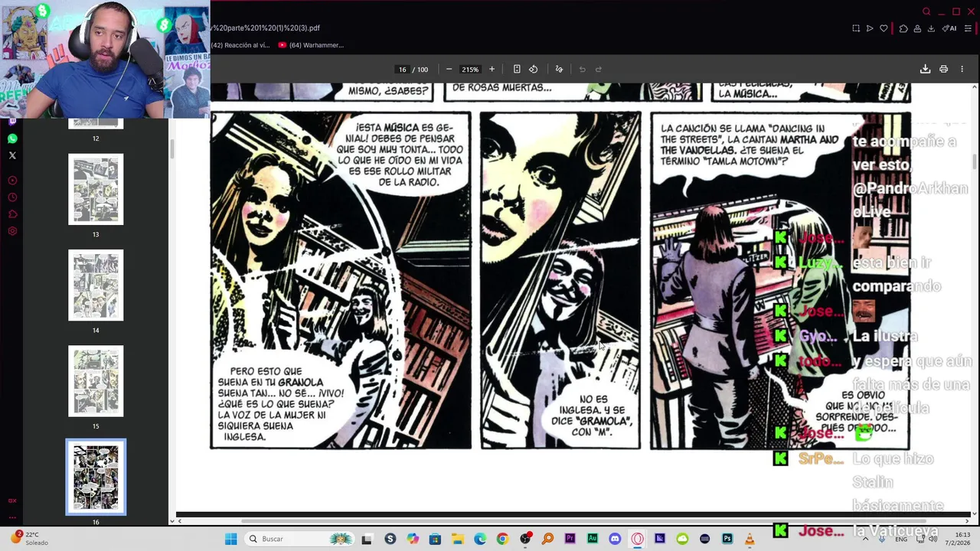
Task: Select page 13 thumbnail
Action: pos(96,190)
